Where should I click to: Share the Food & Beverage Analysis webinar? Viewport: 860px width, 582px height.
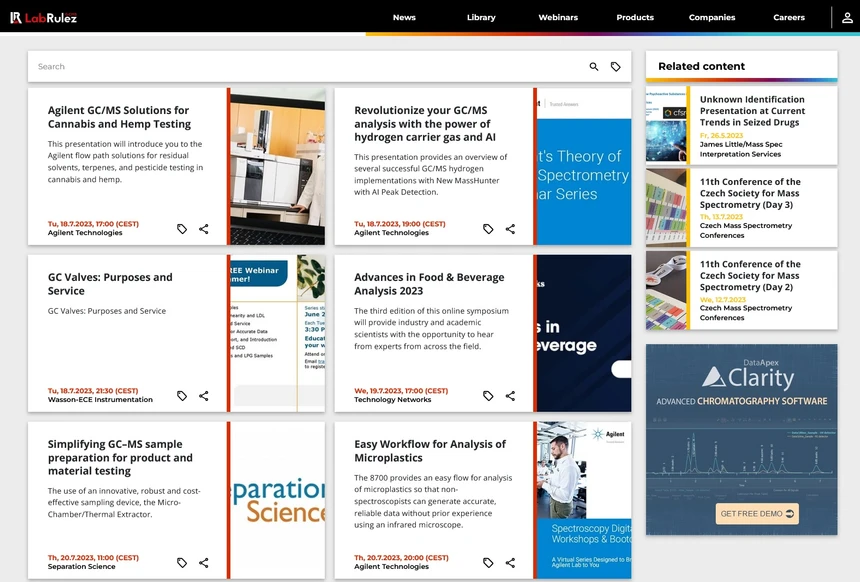(510, 395)
